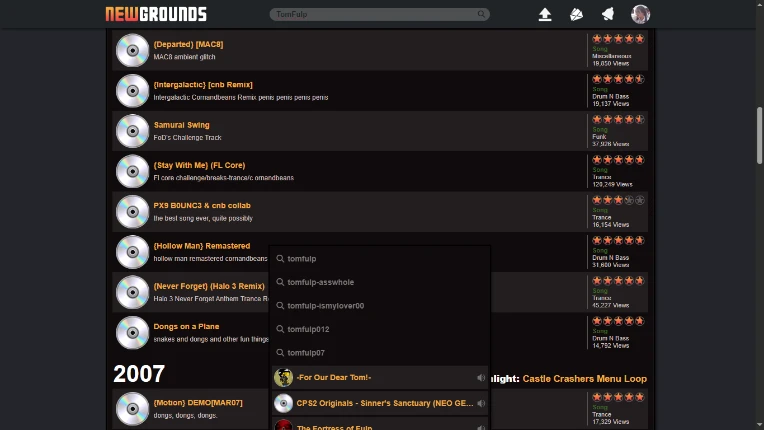The height and width of the screenshot is (430, 764).
Task: Open PX9 B0UNC3 & cnb collab link
Action: pos(202,206)
